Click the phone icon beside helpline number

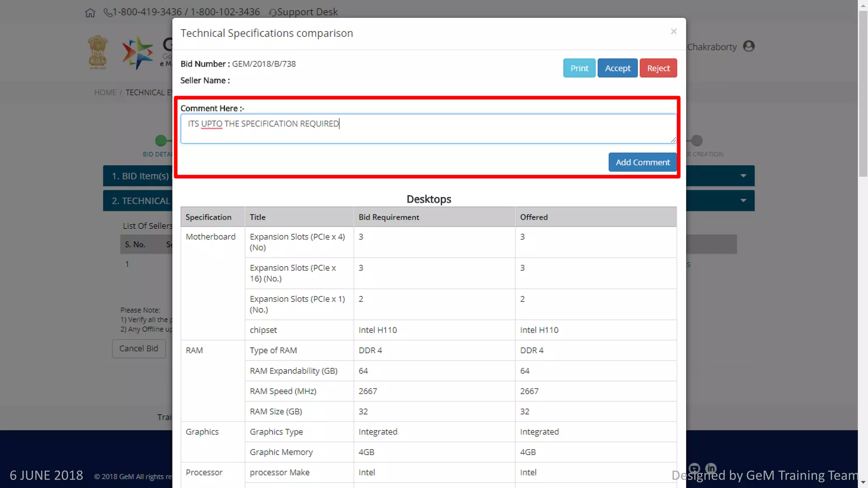click(108, 13)
